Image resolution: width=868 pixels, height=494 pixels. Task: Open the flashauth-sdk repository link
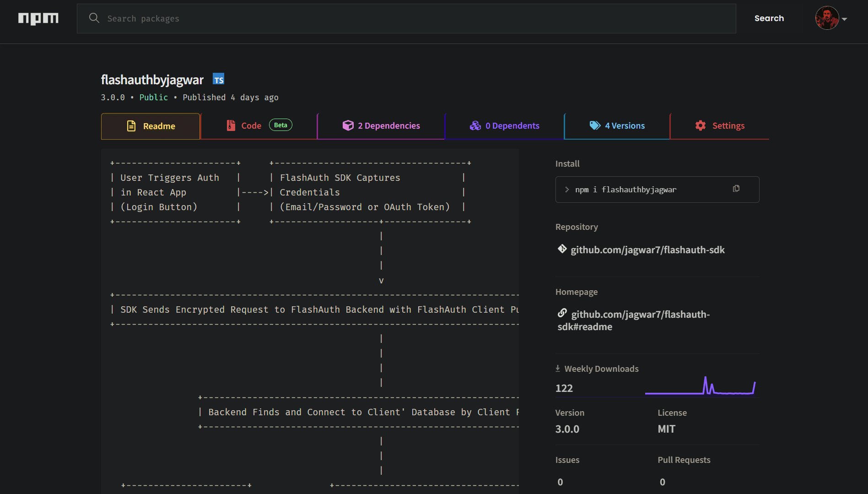click(647, 250)
